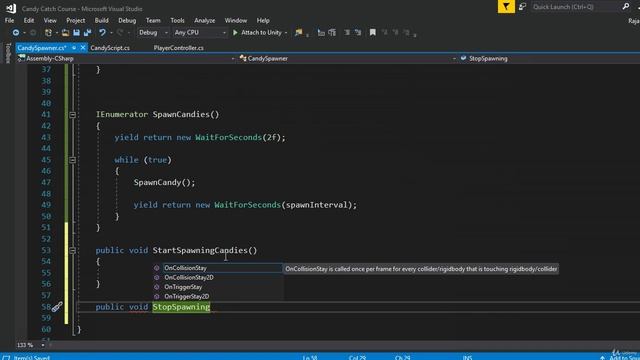This screenshot has width=640, height=360.
Task: Click the Visual Studio logo icon
Action: (11, 8)
